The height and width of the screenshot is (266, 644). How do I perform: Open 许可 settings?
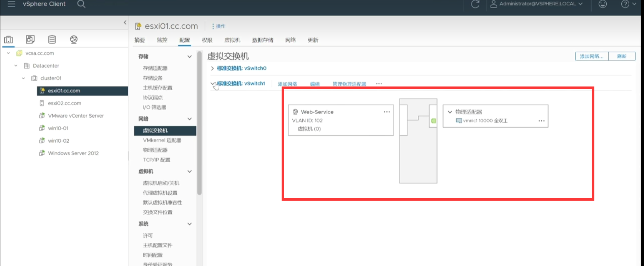(x=148, y=236)
